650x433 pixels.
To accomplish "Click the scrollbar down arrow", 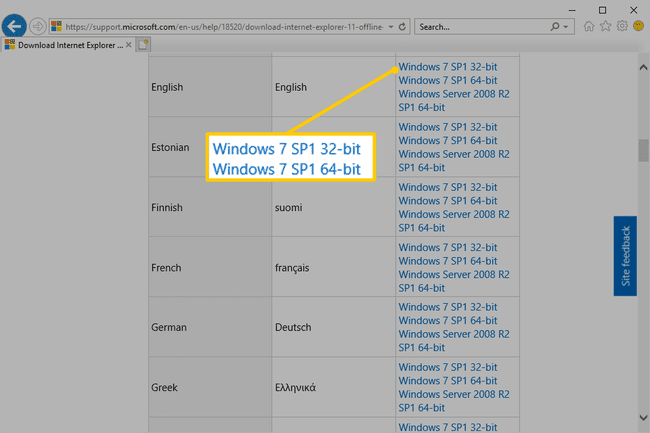I will [x=643, y=418].
